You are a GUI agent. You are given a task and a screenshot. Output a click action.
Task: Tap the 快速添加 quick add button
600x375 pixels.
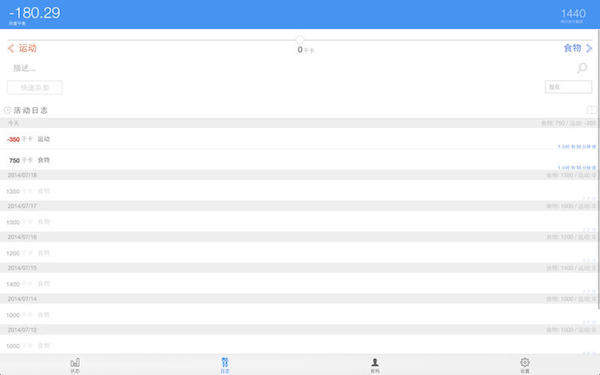[34, 88]
